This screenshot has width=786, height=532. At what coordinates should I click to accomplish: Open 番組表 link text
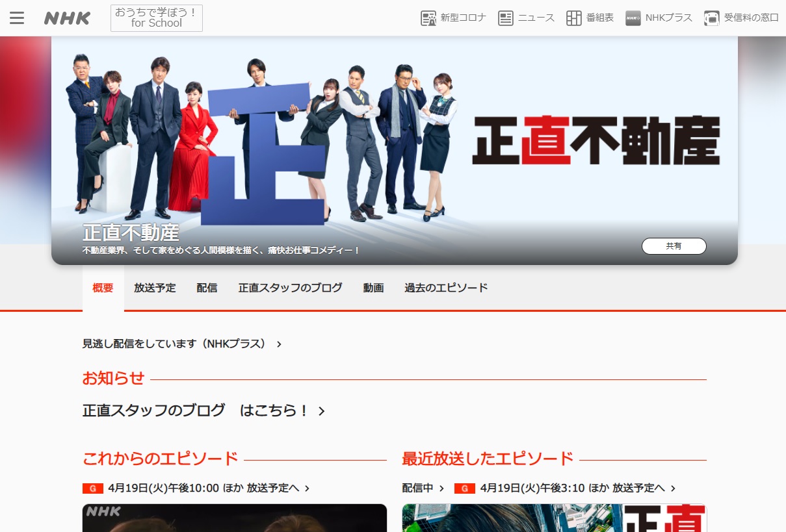click(600, 18)
